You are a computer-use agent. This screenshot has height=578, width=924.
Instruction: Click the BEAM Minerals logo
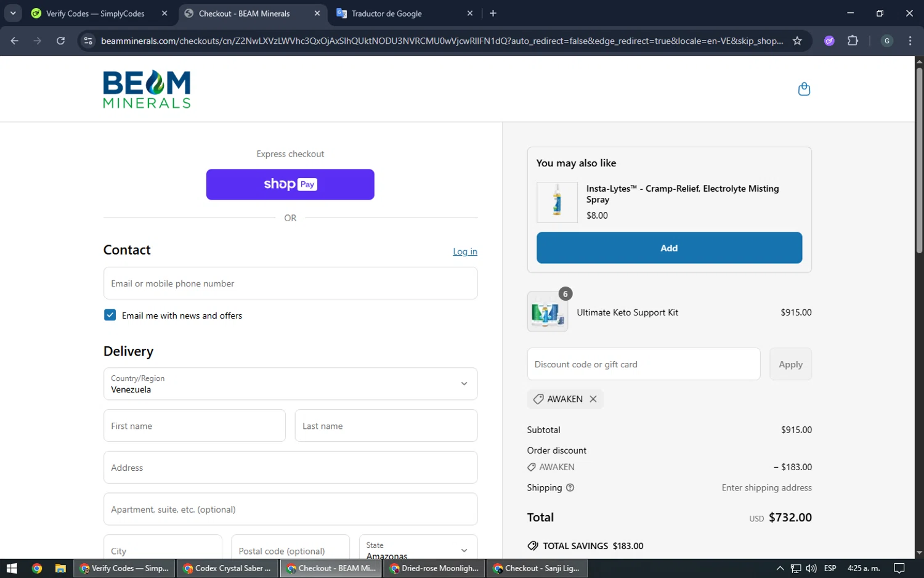click(x=147, y=89)
